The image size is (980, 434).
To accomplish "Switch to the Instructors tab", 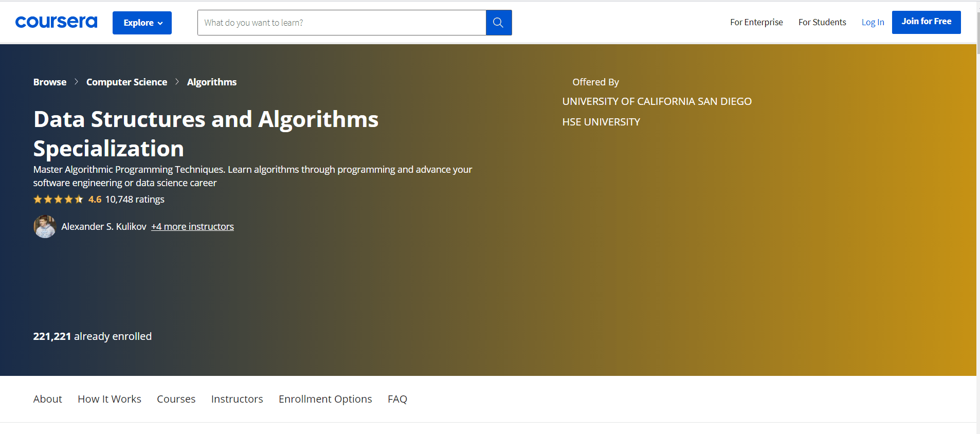I will (x=237, y=399).
